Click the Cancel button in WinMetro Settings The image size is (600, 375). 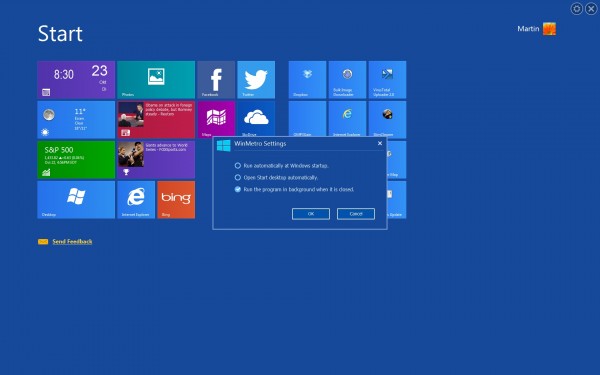356,214
